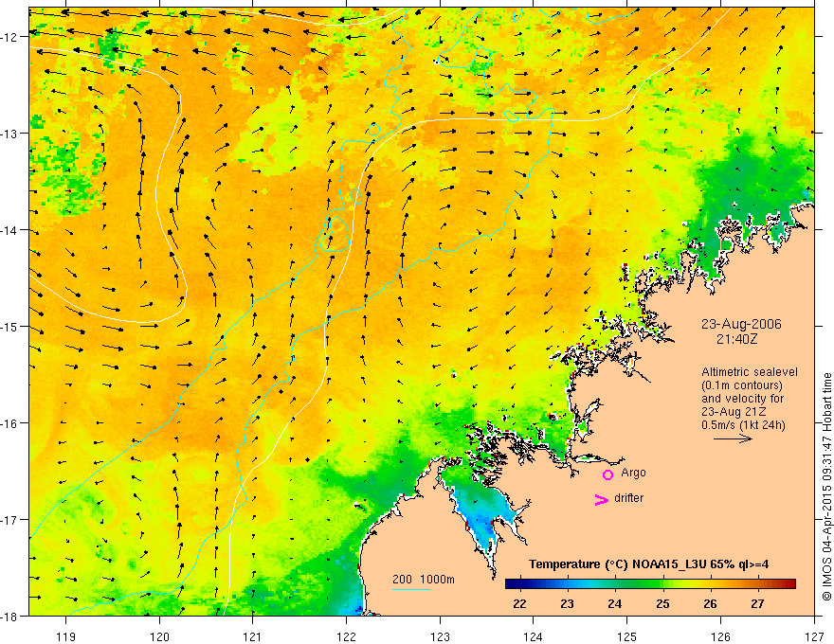
Task: Click the longitude axis label 121
Action: point(253,636)
